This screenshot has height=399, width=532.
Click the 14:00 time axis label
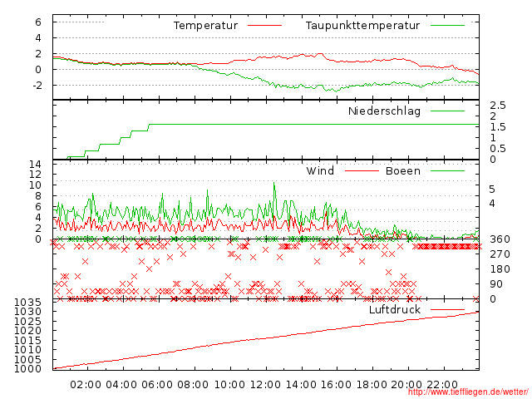pyautogui.click(x=301, y=385)
